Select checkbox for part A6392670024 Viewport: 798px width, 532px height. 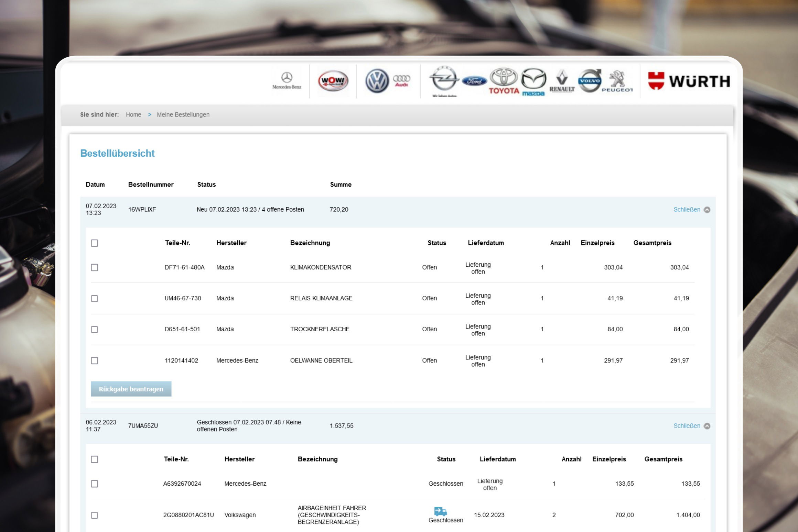[95, 484]
